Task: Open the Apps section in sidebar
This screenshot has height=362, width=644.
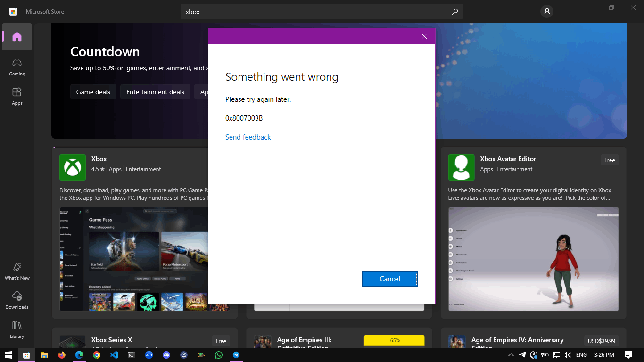Action: tap(17, 96)
